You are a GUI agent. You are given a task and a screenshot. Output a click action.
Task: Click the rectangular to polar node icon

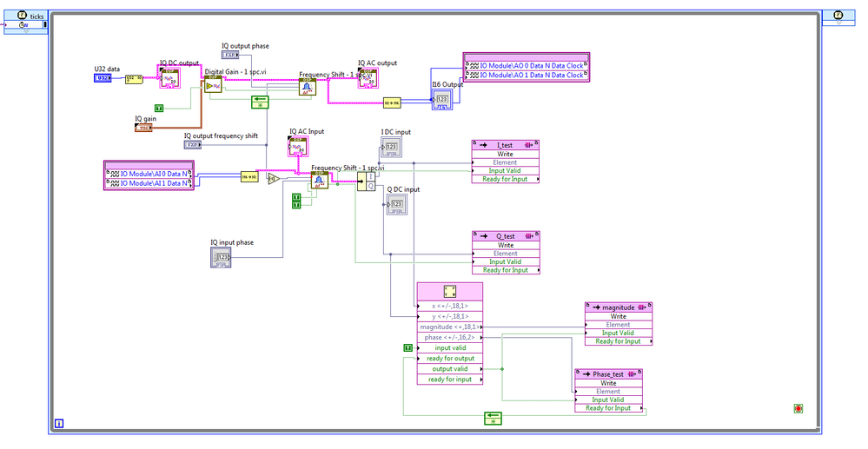tap(449, 291)
